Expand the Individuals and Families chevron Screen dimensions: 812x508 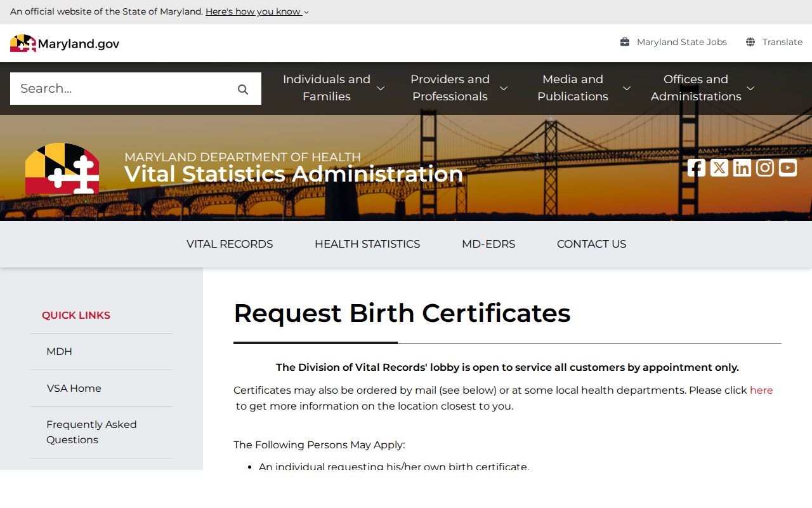pyautogui.click(x=381, y=88)
